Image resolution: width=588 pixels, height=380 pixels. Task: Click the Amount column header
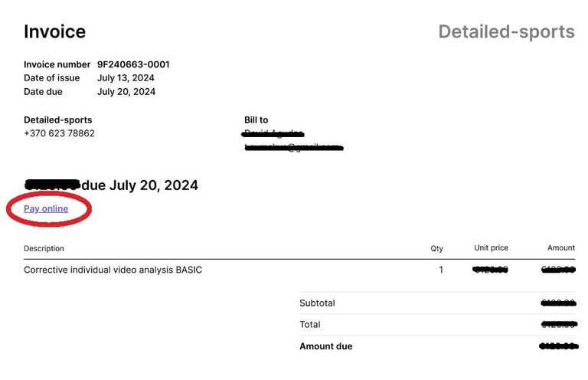click(x=561, y=248)
